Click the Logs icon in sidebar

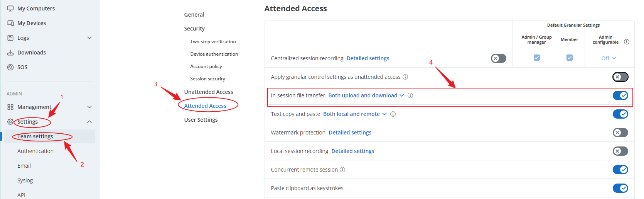10,38
